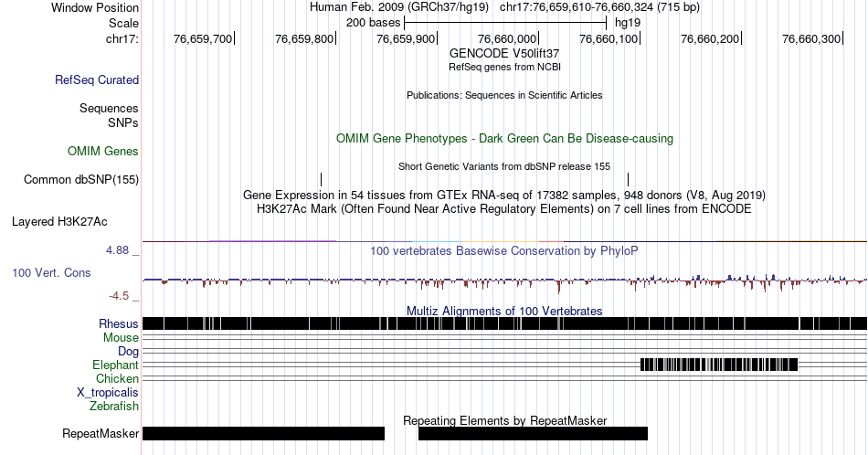Click the OMIM Gene Phenotypes track title
The width and height of the screenshot is (868, 455).
coord(505,138)
